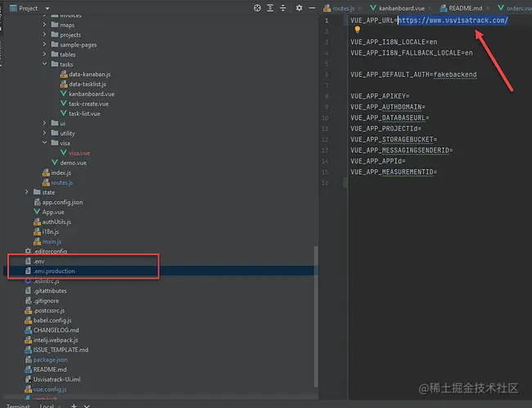The height and width of the screenshot is (408, 532).
Task: Select babel.config.js file
Action: [x=52, y=321]
